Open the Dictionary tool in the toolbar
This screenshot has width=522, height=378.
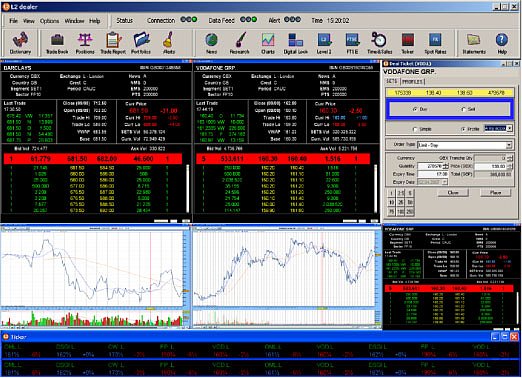tap(20, 43)
